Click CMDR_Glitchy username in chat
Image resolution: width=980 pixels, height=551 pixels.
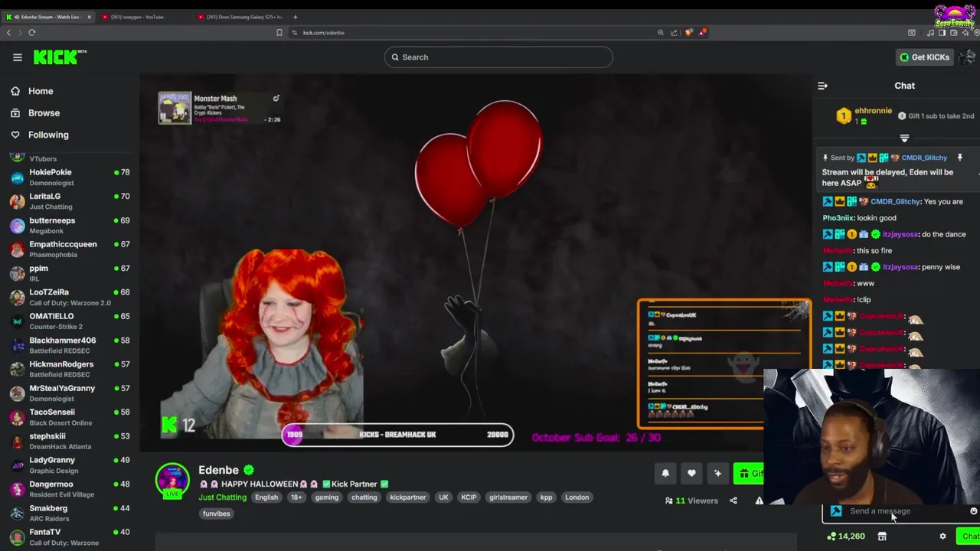pyautogui.click(x=894, y=201)
